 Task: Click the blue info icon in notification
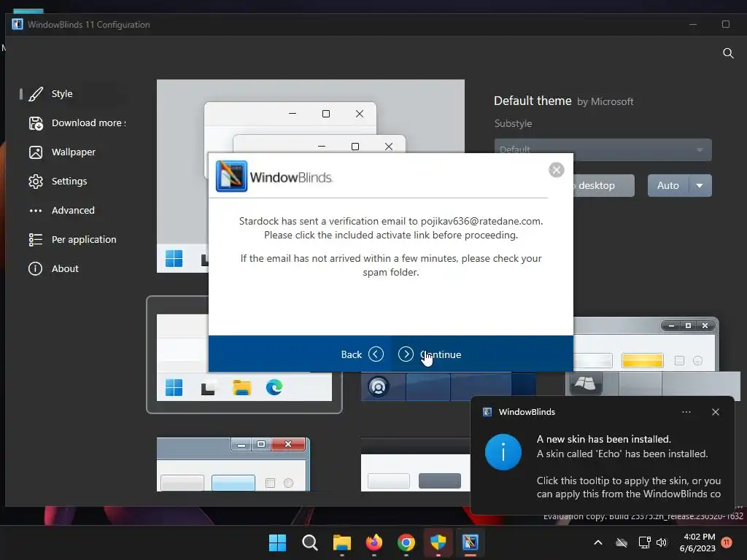tap(503, 452)
